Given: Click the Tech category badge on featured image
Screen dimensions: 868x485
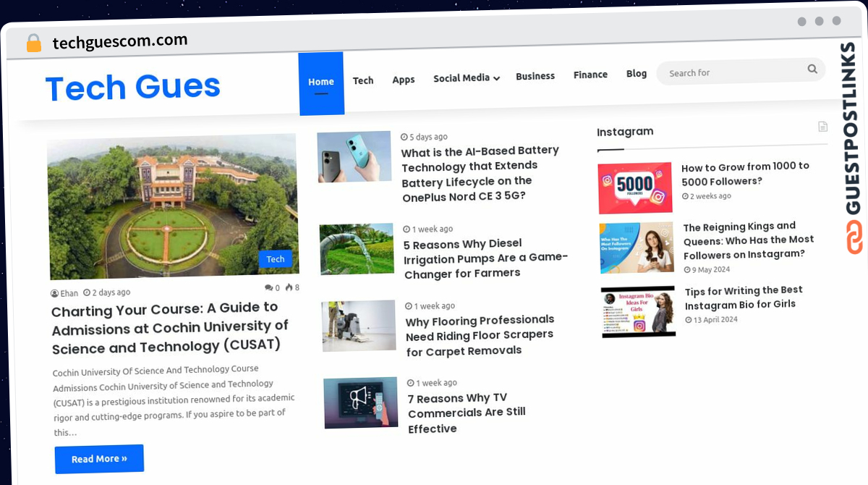Looking at the screenshot, I should pos(276,259).
